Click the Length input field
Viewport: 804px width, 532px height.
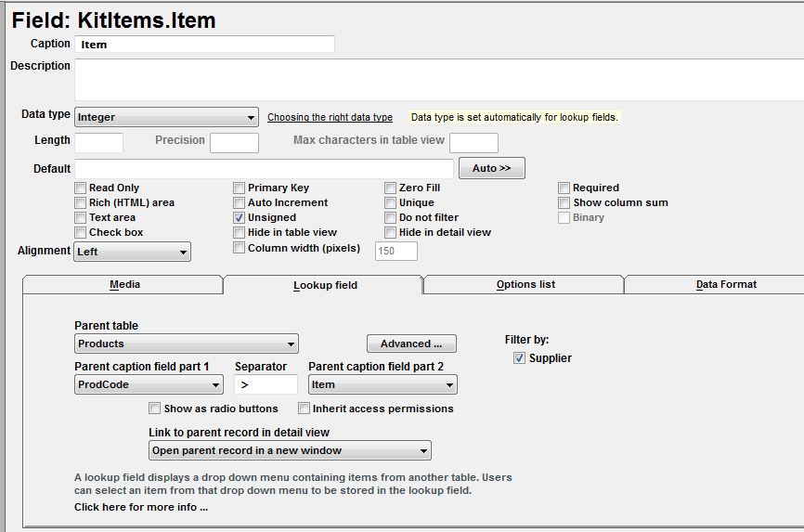[x=99, y=143]
